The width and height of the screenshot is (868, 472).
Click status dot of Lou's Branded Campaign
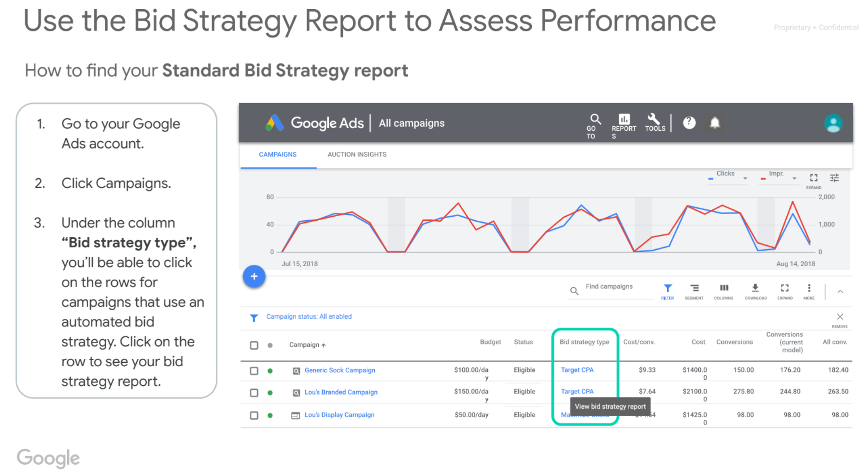click(270, 393)
